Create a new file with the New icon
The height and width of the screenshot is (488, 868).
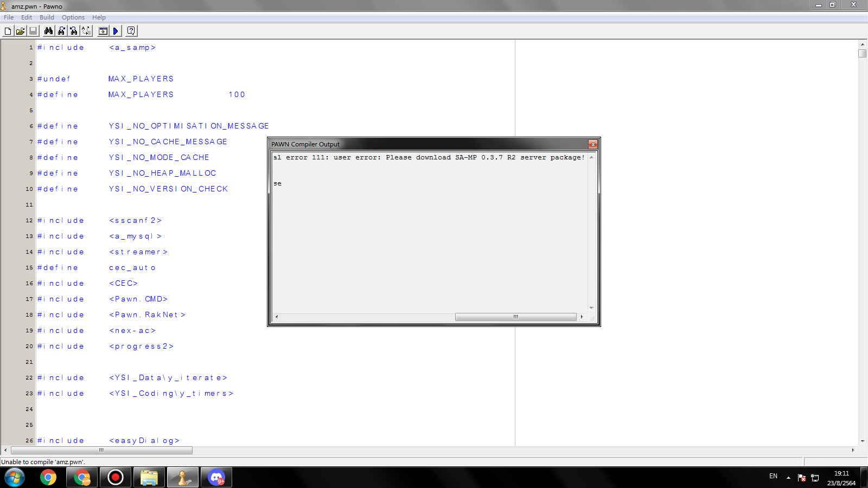coord(8,31)
